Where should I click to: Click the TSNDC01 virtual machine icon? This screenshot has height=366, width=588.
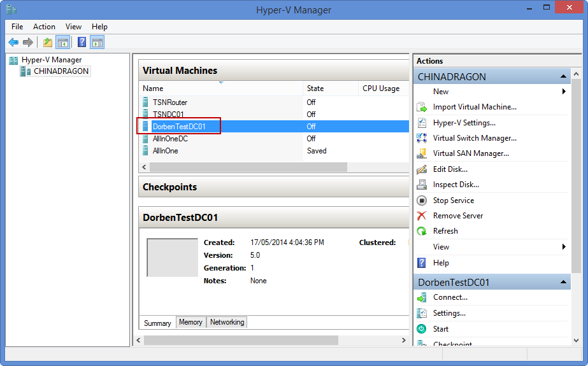coord(145,114)
